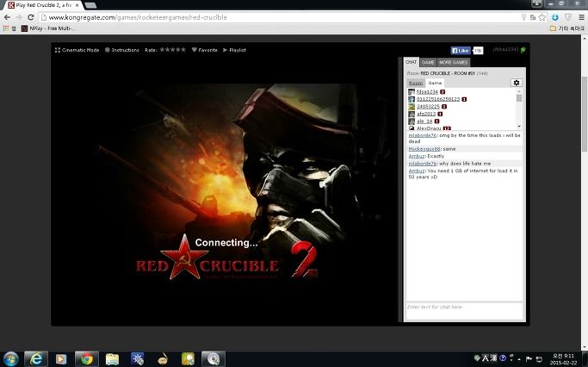Open Windows Media Player from the taskbar
This screenshot has height=367, width=588.
pyautogui.click(x=61, y=359)
